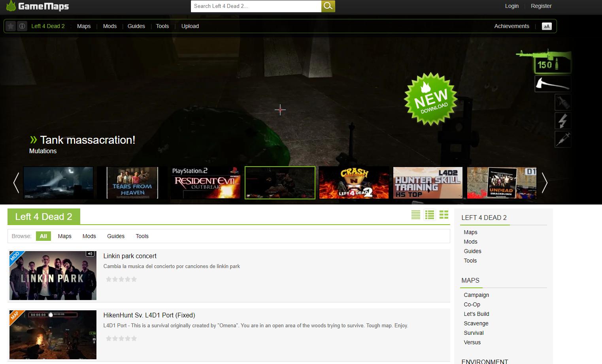Open Guides in the top navbar
The image size is (602, 364).
coord(136,26)
